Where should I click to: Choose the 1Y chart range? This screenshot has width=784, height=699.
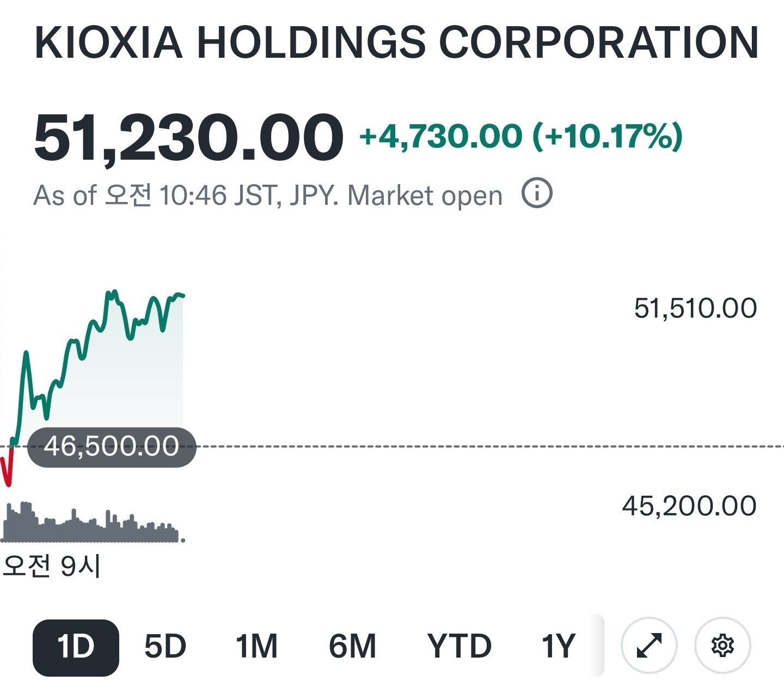point(558,647)
